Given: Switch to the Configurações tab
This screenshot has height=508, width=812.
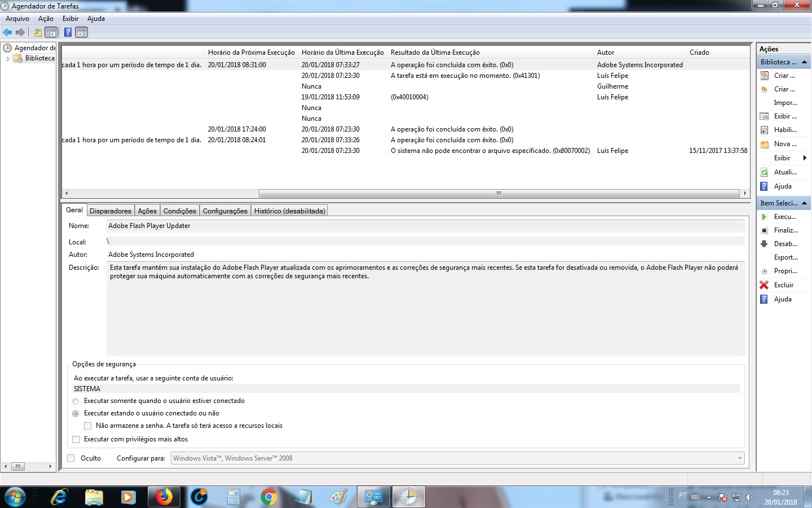Looking at the screenshot, I should [x=225, y=211].
